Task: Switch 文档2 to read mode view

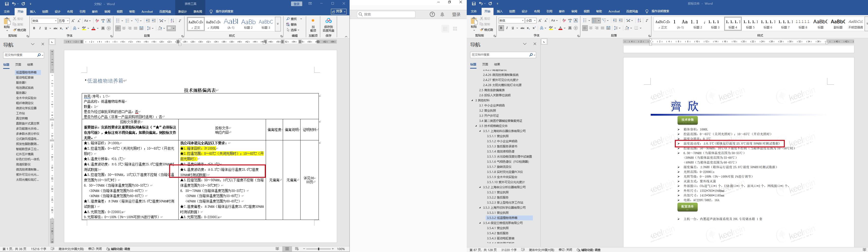Action: tap(277, 249)
